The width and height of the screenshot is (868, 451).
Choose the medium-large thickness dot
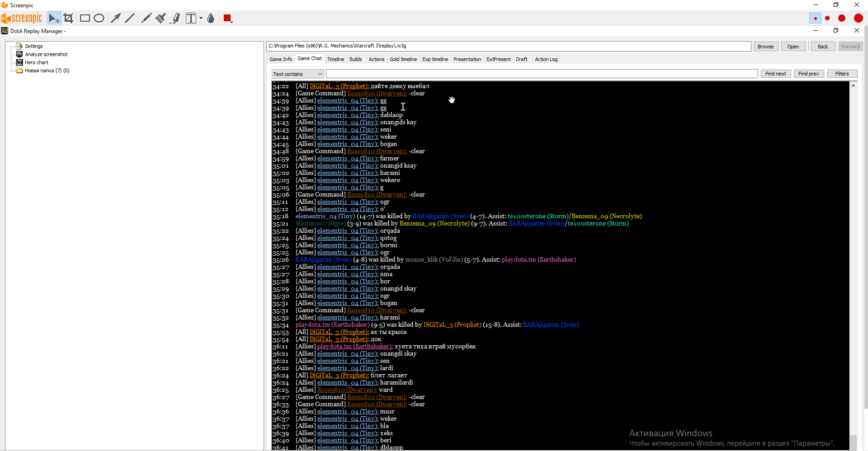pos(842,18)
